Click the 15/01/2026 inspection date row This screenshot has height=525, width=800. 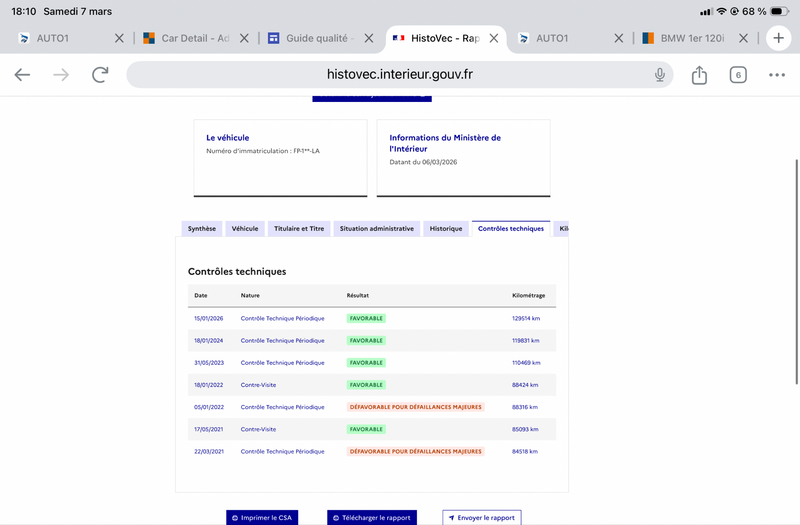209,318
